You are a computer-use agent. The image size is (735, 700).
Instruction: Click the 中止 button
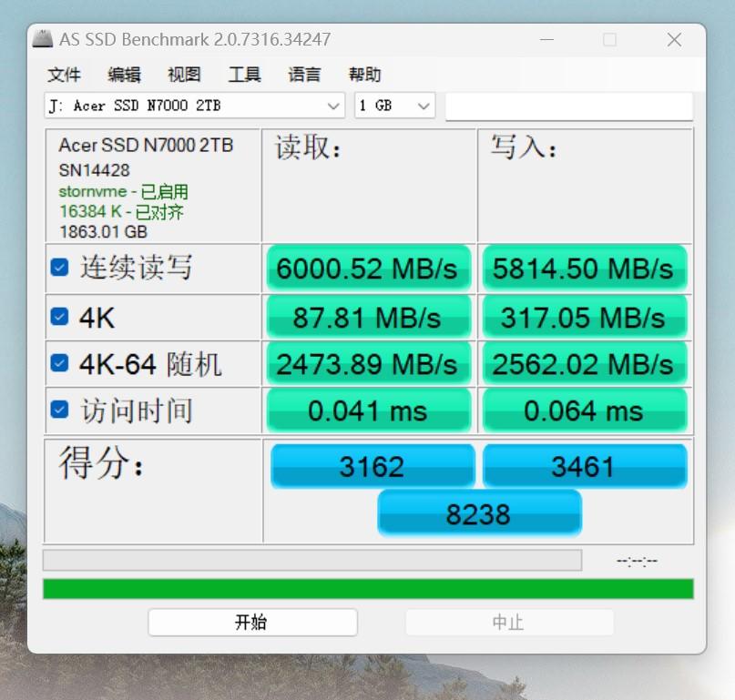pos(509,623)
